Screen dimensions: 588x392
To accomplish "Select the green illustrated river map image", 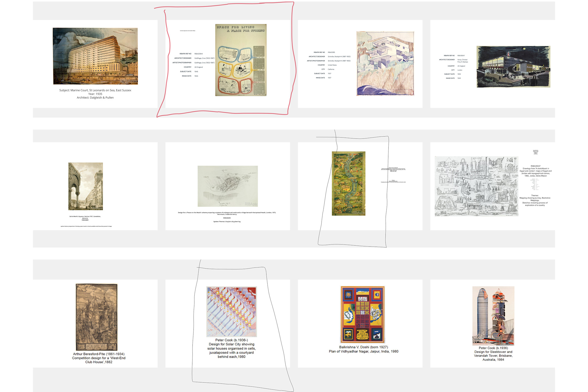I will 349,183.
